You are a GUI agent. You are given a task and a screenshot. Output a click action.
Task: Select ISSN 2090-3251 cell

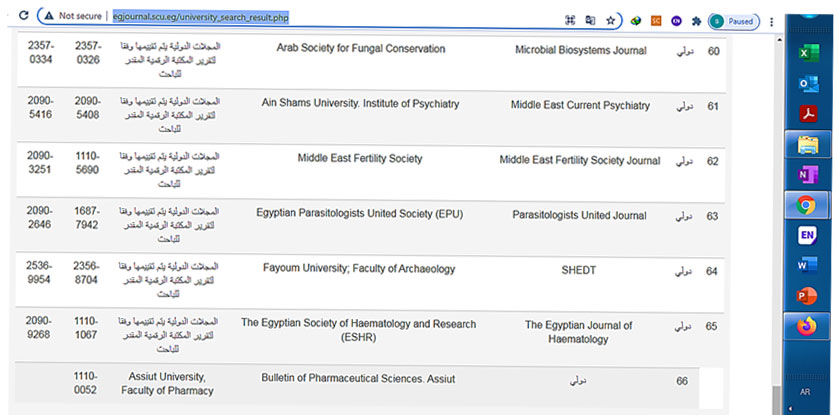tap(40, 162)
